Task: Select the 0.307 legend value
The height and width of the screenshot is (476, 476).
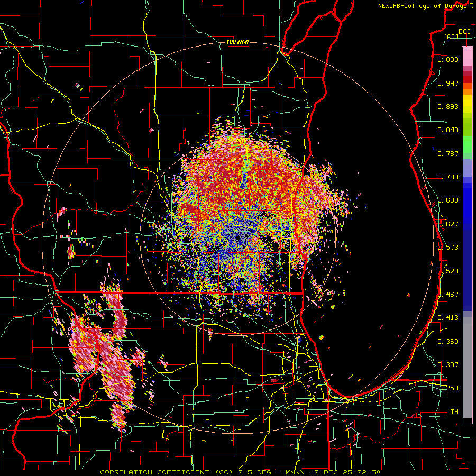Action: click(x=448, y=365)
